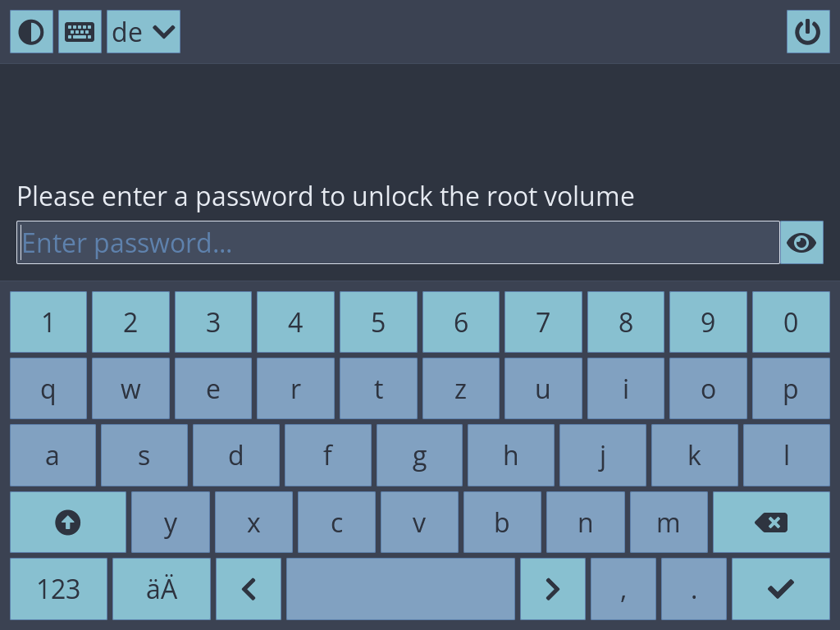Tap the letter 'z' key
Viewport: 840px width, 630px height.
point(460,389)
